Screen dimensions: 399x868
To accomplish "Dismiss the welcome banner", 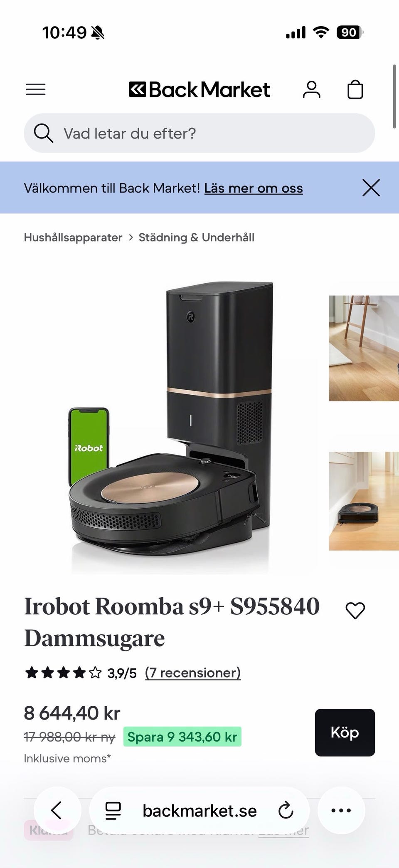I will (371, 188).
